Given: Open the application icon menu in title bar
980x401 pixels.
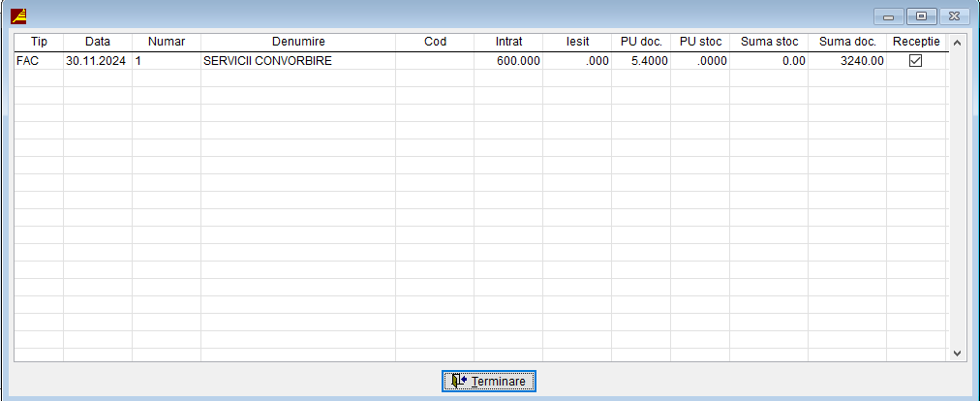Looking at the screenshot, I should (x=18, y=15).
